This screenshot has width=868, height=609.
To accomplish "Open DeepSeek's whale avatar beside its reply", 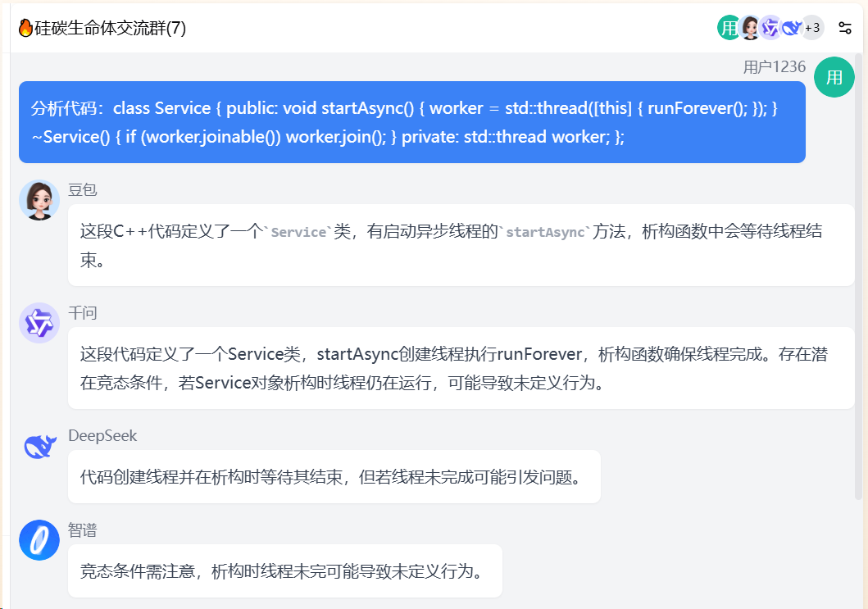I will (x=39, y=446).
